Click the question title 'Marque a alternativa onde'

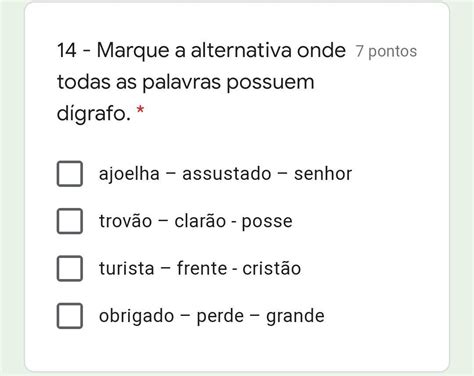click(221, 51)
